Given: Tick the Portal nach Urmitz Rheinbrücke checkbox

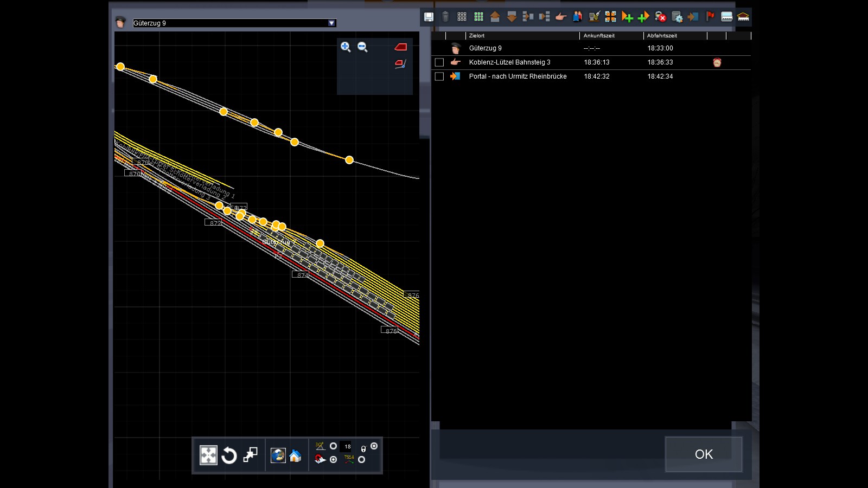Looking at the screenshot, I should 439,76.
